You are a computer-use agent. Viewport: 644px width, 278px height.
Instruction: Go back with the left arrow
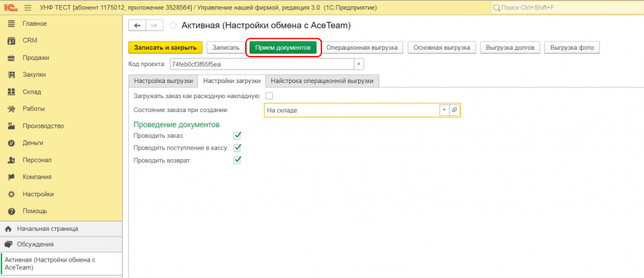click(x=137, y=26)
